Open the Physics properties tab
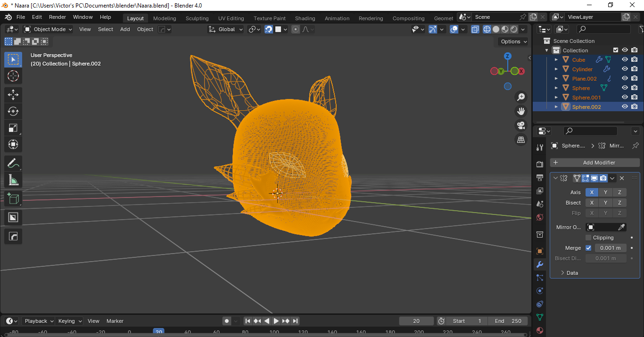This screenshot has width=644, height=337. tap(540, 291)
